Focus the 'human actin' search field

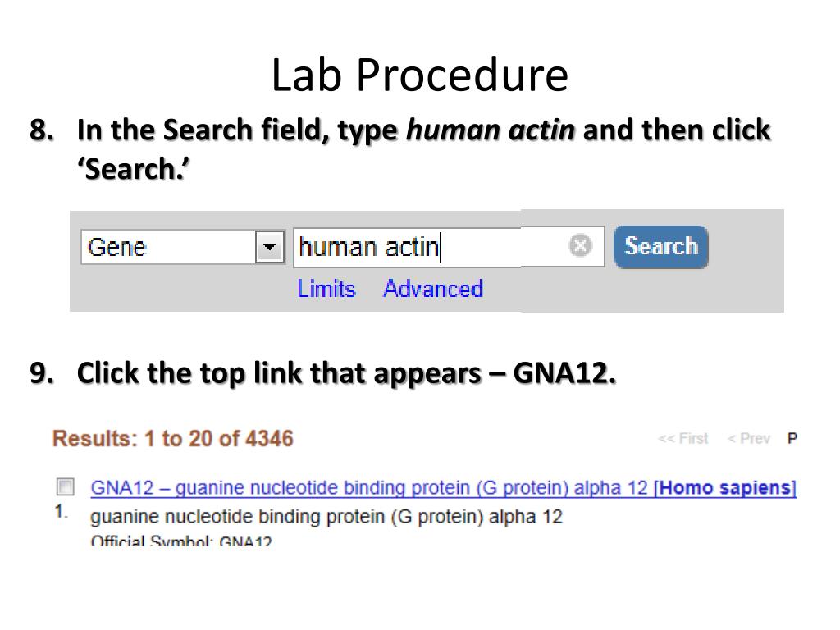449,246
